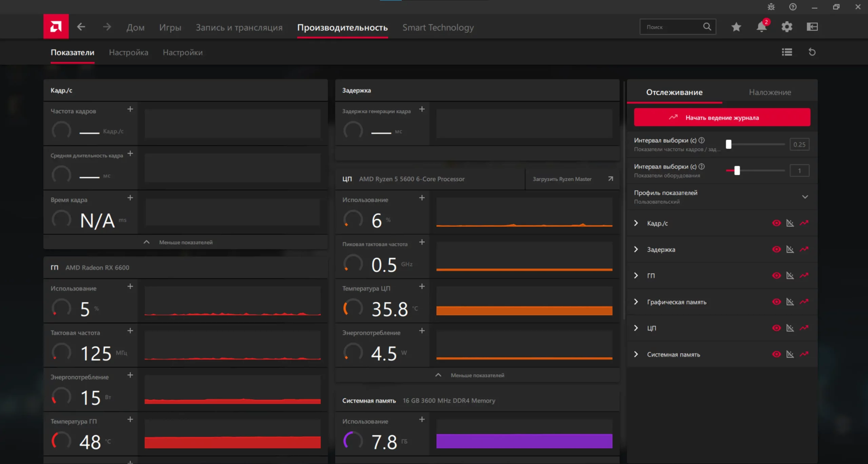Click the reset metrics arrow icon

812,52
